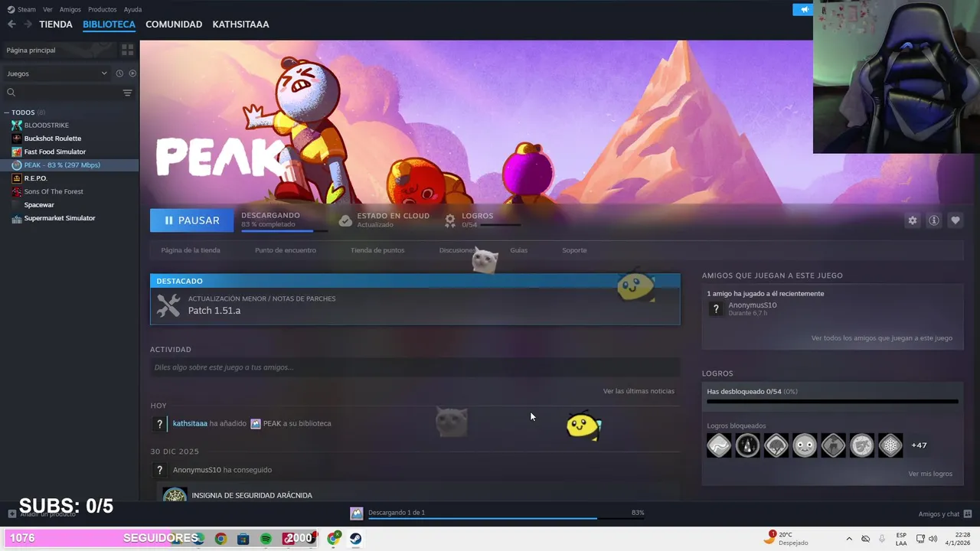980x551 pixels.
Task: Switch library to grid collections view icon
Action: click(x=127, y=50)
